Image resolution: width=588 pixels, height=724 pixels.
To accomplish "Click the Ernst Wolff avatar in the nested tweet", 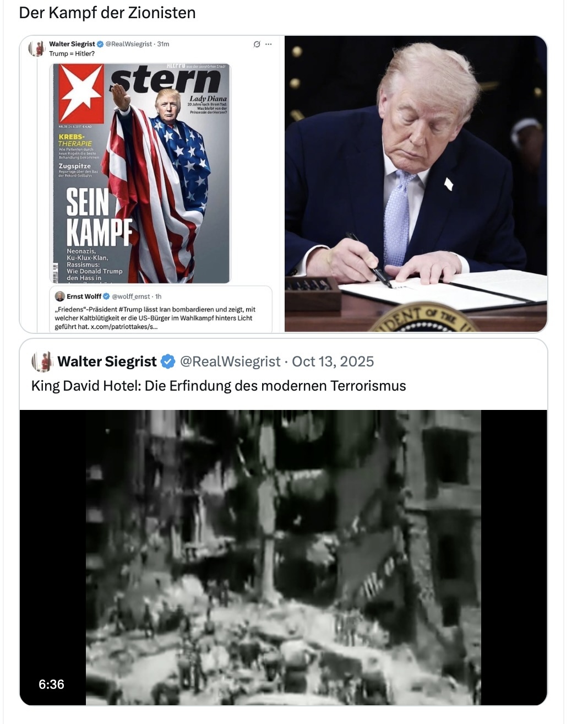I will pyautogui.click(x=60, y=296).
